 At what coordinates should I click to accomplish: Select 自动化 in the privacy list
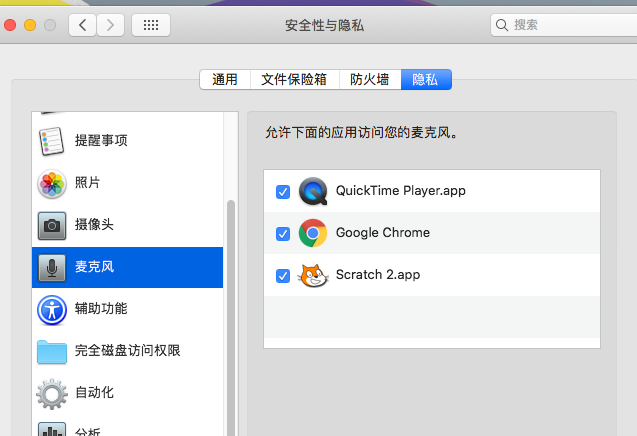[128, 393]
